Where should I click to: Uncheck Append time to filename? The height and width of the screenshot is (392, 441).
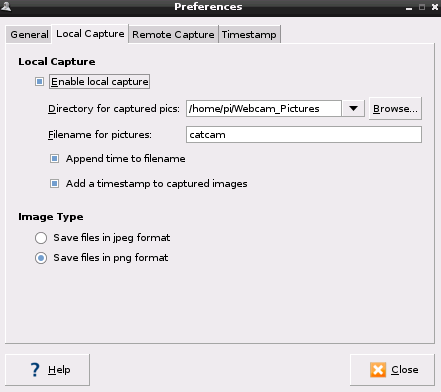coord(55,159)
